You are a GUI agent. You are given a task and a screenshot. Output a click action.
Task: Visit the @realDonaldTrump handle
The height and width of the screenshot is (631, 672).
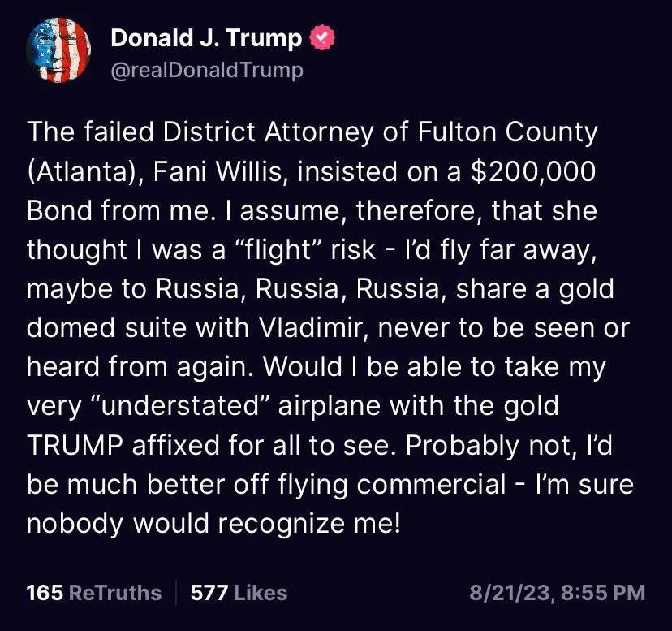click(207, 70)
